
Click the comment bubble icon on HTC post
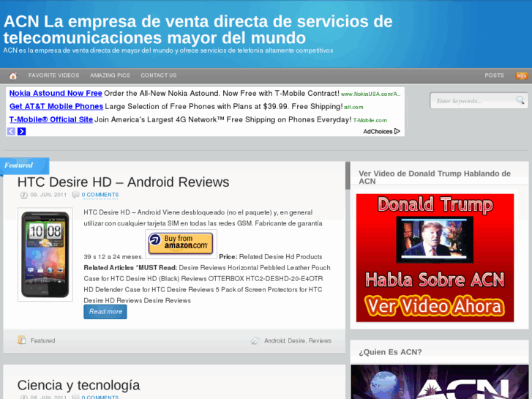coord(75,195)
